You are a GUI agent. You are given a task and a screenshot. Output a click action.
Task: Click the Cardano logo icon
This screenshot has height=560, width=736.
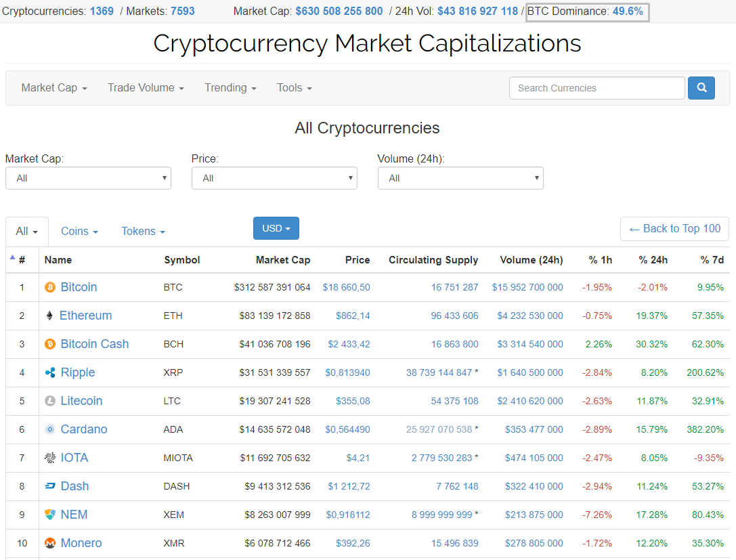tap(49, 429)
